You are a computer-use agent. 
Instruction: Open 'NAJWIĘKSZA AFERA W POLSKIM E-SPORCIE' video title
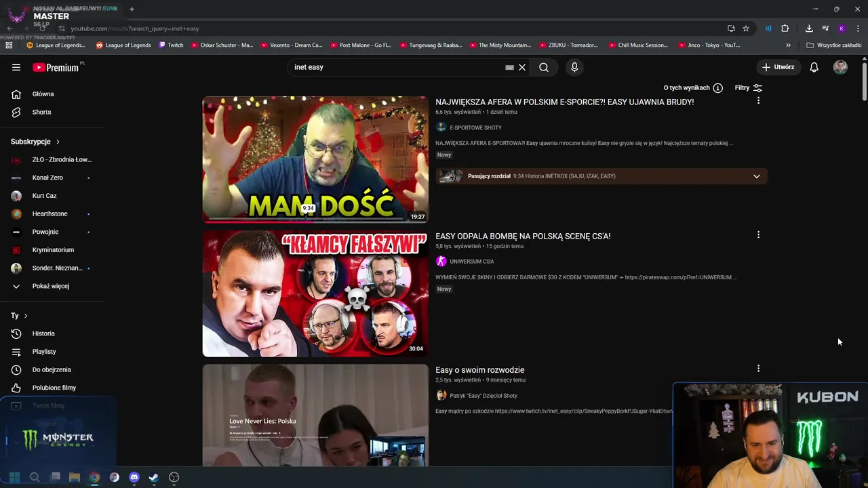tap(564, 102)
